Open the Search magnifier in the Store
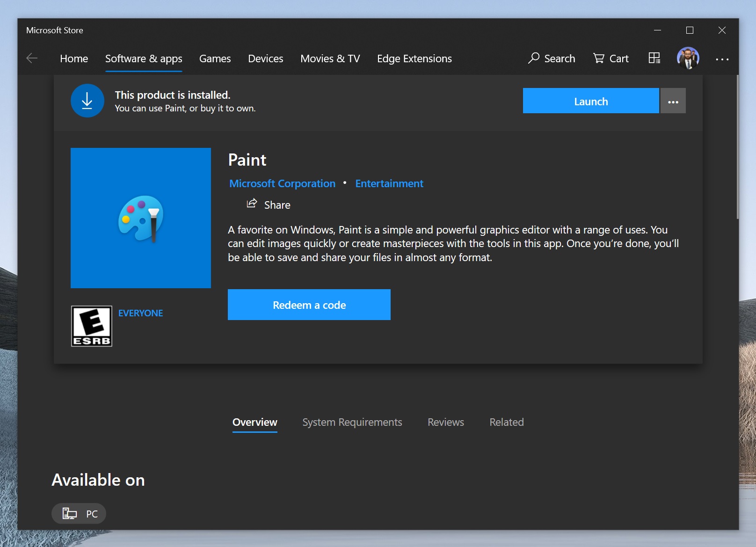Viewport: 756px width, 547px height. pyautogui.click(x=552, y=58)
